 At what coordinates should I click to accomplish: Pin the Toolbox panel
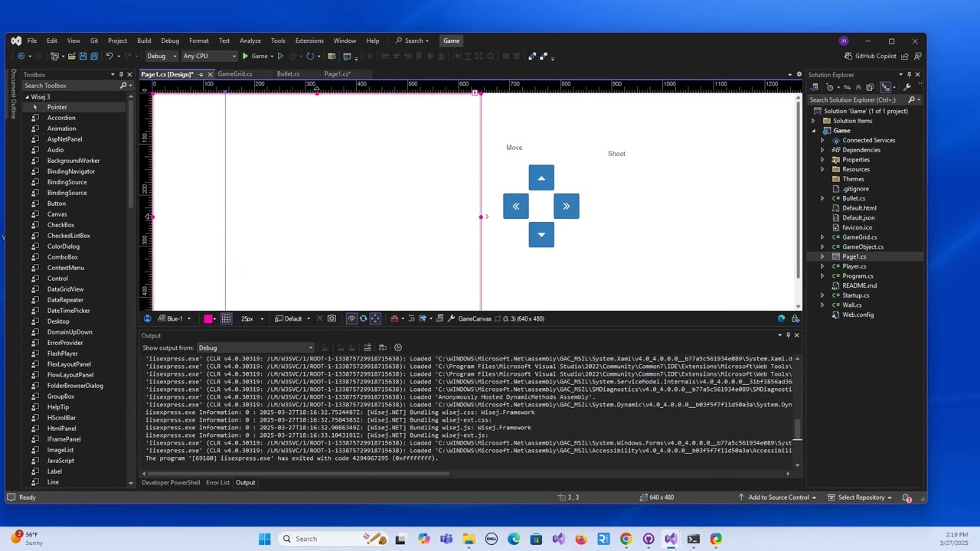(121, 74)
